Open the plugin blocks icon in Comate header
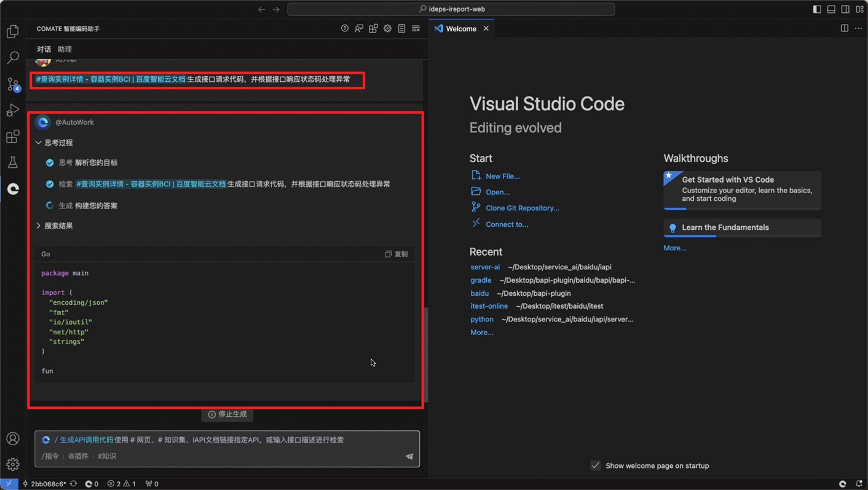 point(373,28)
